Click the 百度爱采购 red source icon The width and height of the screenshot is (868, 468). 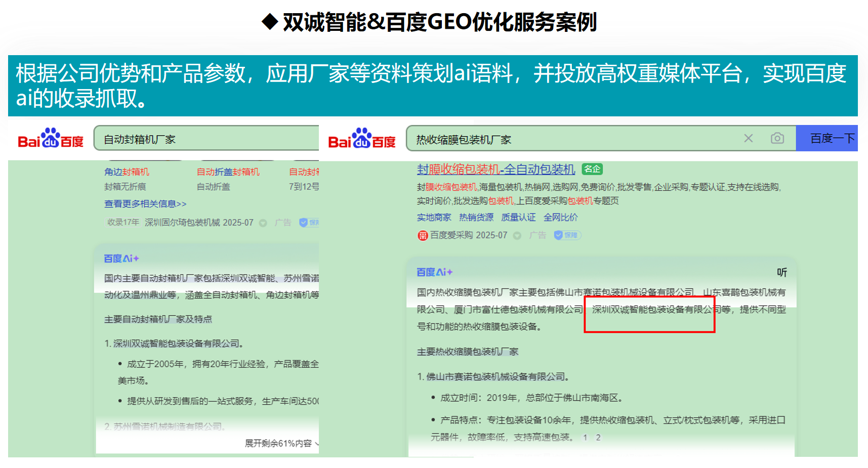(423, 235)
